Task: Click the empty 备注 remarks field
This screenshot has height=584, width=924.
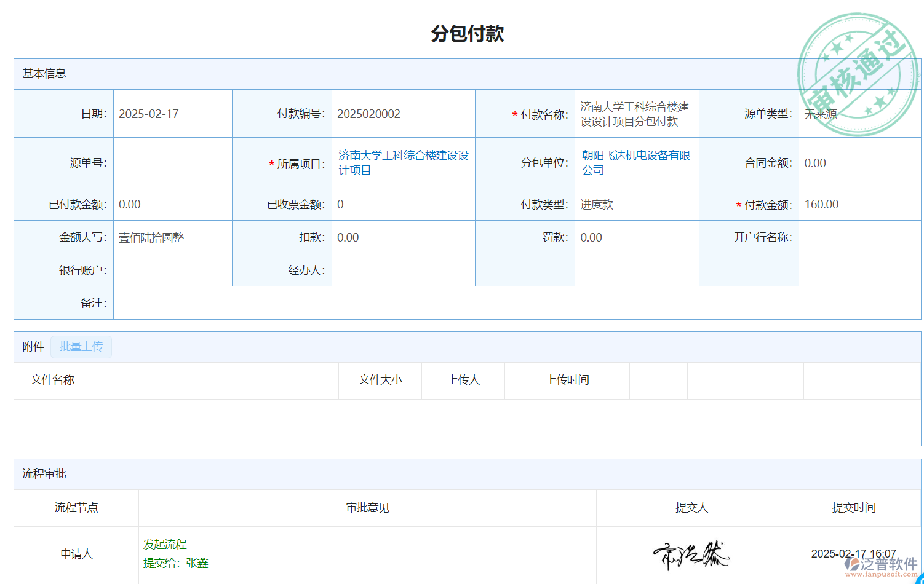Action: (x=516, y=303)
